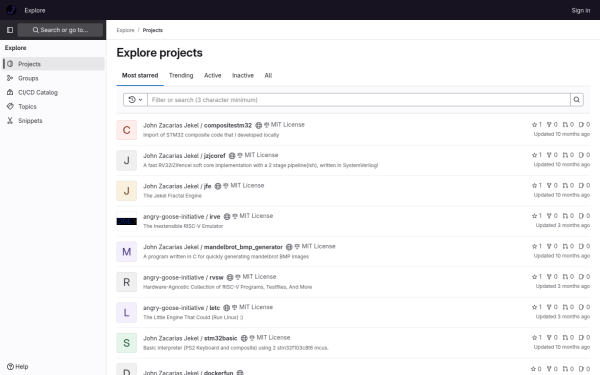Click the R avatar for rvsw
Image resolution: width=600 pixels, height=375 pixels.
click(127, 282)
